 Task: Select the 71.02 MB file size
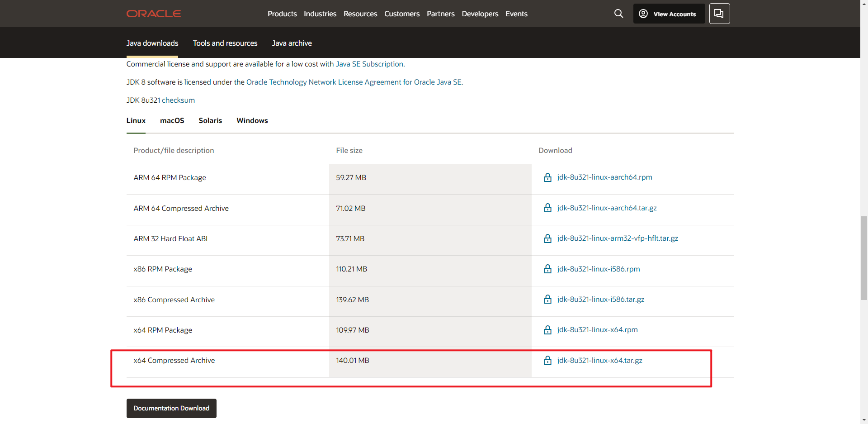pyautogui.click(x=350, y=208)
